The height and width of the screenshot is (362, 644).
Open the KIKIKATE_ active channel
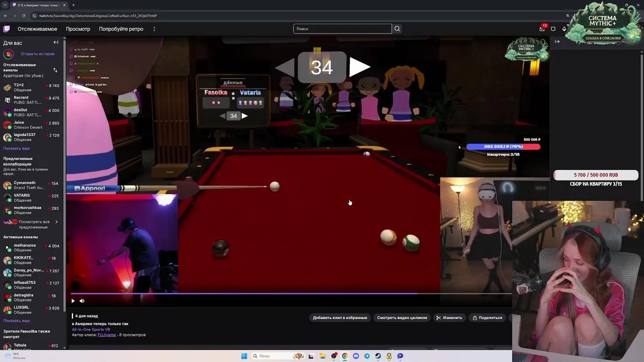(x=32, y=260)
